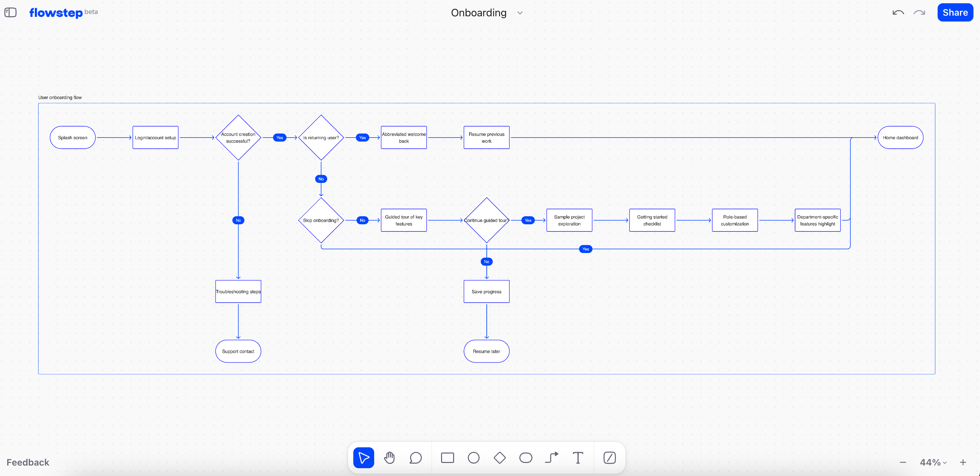Select the Home dashboard node
Viewport: 980px width, 476px height.
(900, 138)
